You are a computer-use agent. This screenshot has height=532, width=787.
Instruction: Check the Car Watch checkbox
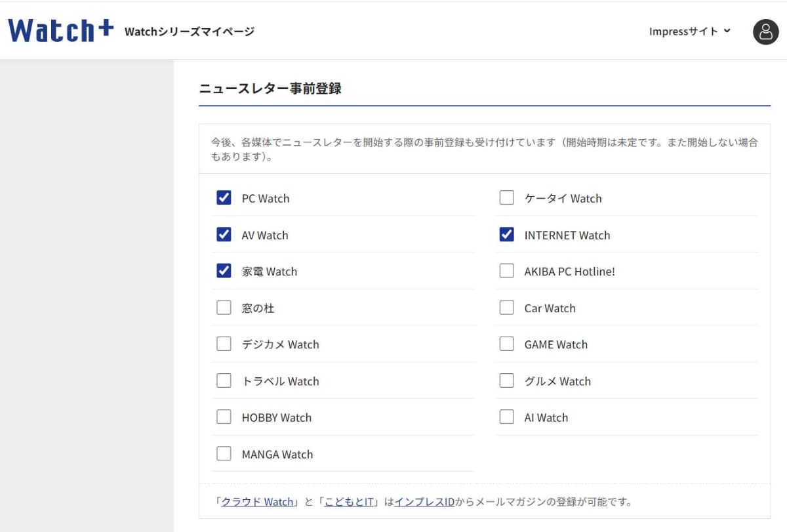pyautogui.click(x=506, y=307)
